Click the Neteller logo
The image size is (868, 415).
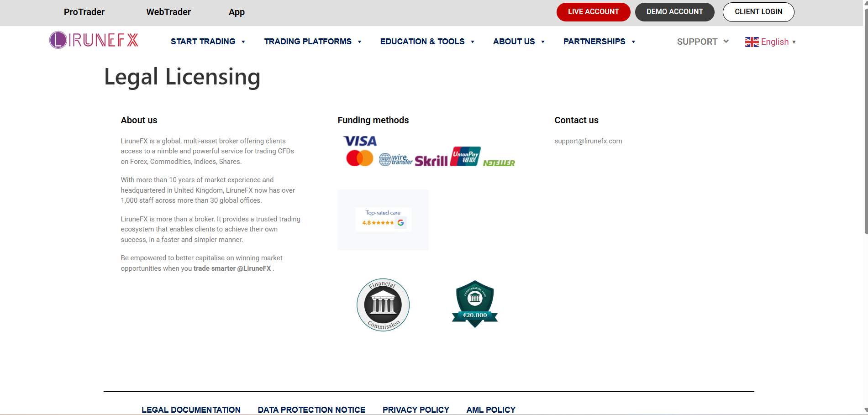[499, 163]
